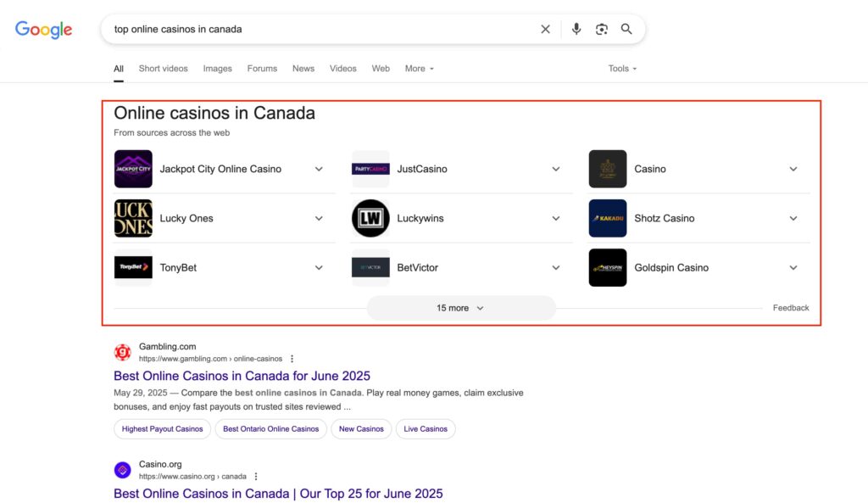Switch to the Web tab
Image resolution: width=868 pixels, height=503 pixels.
[x=381, y=69]
